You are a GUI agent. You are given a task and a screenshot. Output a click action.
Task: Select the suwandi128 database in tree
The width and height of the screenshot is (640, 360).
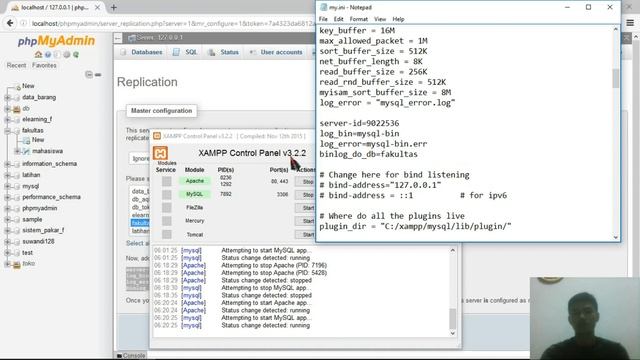pyautogui.click(x=38, y=241)
